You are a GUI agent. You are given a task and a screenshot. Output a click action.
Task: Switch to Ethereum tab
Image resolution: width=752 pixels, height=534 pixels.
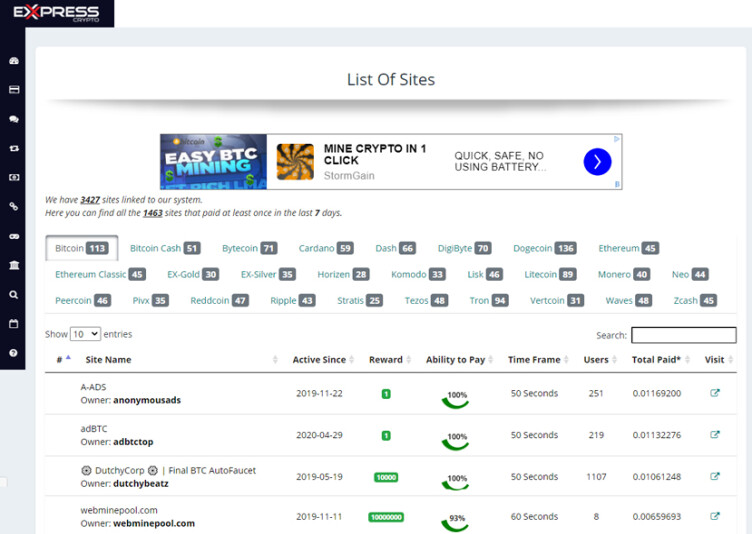[628, 248]
